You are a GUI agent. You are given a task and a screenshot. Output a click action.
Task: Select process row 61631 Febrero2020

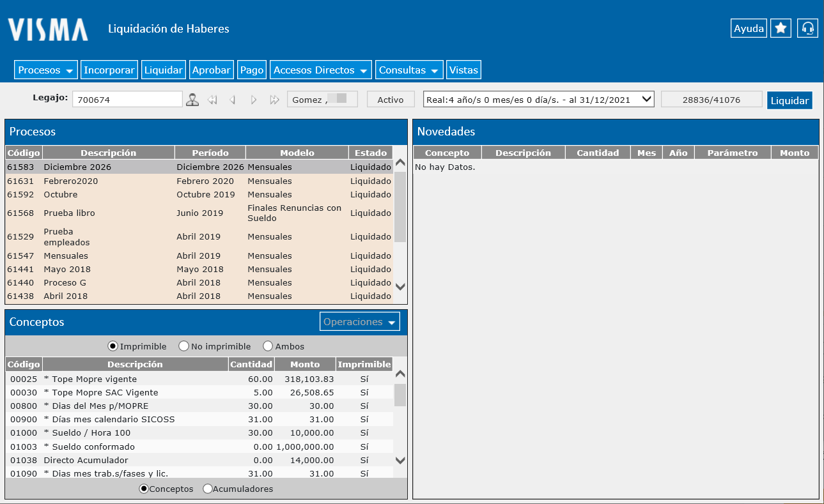coord(199,181)
